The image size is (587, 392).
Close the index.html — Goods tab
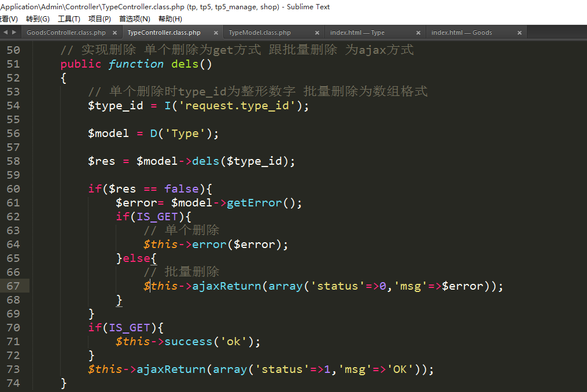(520, 33)
